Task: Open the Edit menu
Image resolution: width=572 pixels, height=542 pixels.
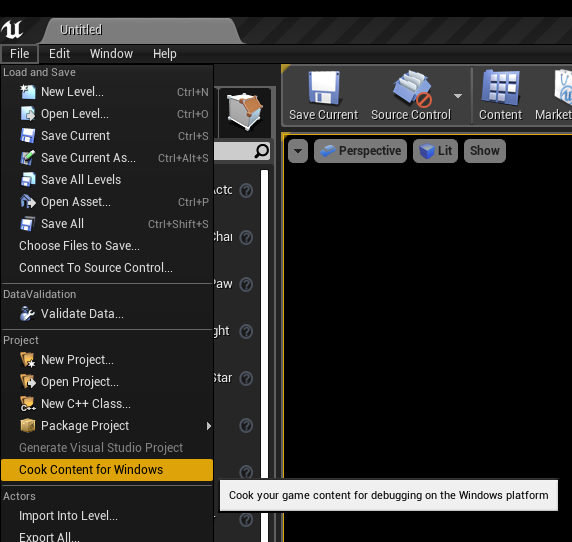Action: [x=59, y=54]
